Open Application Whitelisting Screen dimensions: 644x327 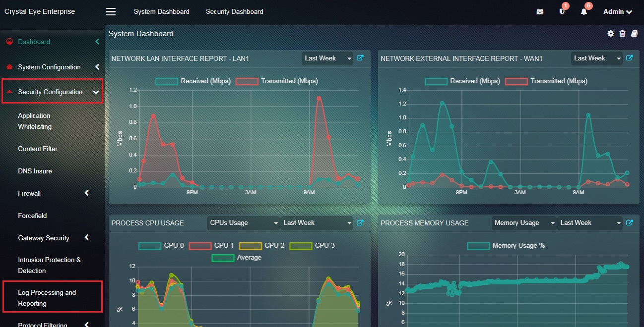click(35, 121)
